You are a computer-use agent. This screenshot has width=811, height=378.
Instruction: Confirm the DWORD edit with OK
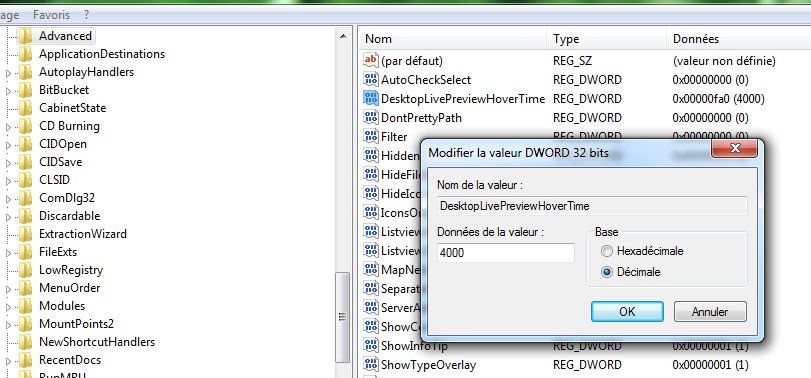[x=627, y=312]
